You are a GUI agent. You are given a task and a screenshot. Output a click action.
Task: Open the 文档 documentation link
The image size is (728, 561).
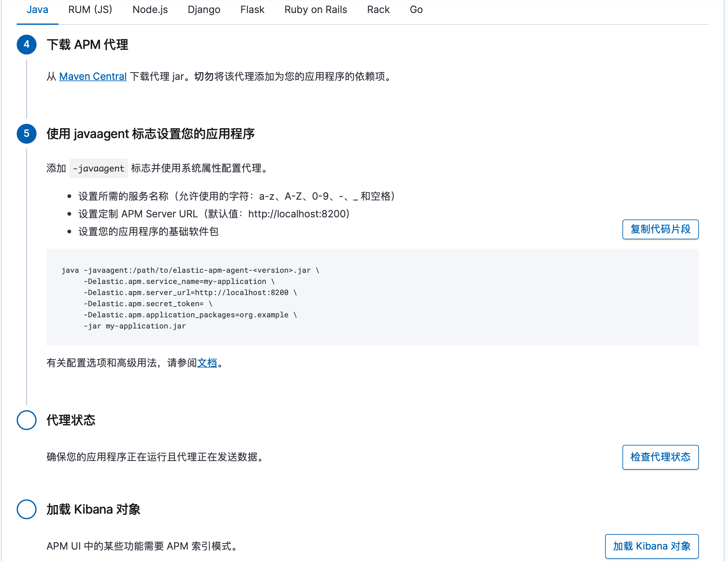[x=207, y=363]
